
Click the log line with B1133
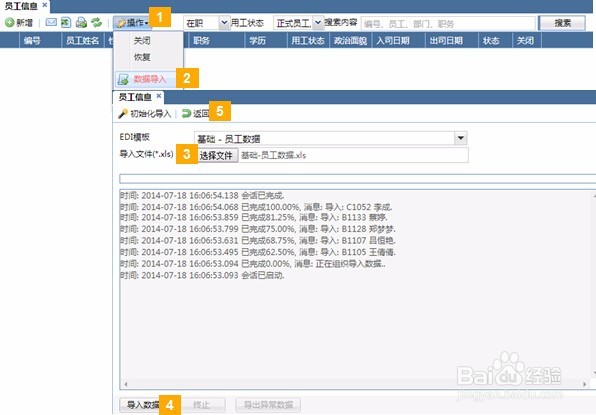254,218
